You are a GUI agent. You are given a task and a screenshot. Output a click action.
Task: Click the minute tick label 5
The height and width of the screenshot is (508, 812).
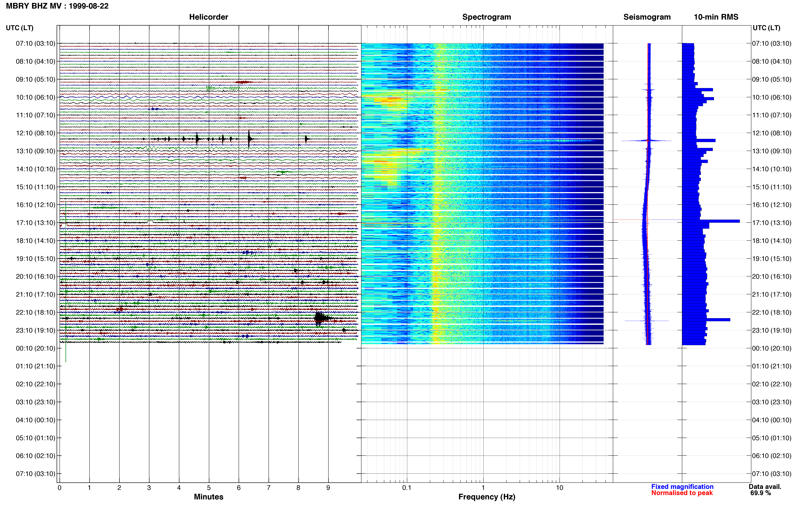click(209, 488)
